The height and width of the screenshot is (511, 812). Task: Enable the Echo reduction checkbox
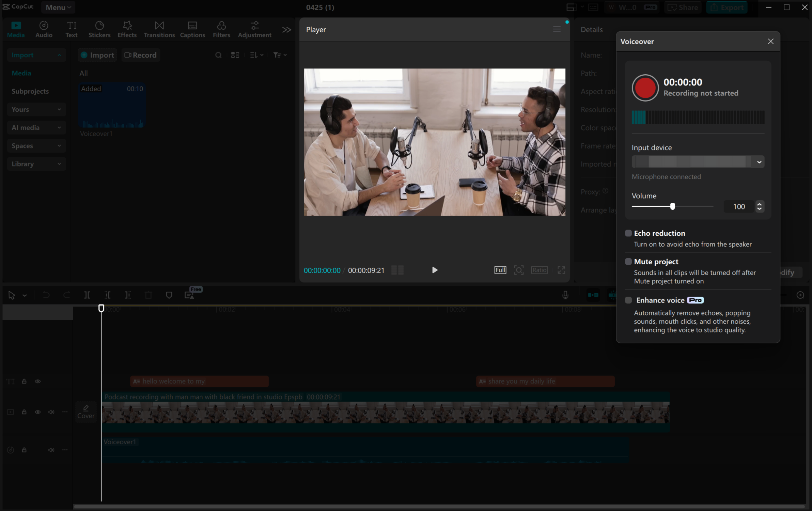point(628,233)
